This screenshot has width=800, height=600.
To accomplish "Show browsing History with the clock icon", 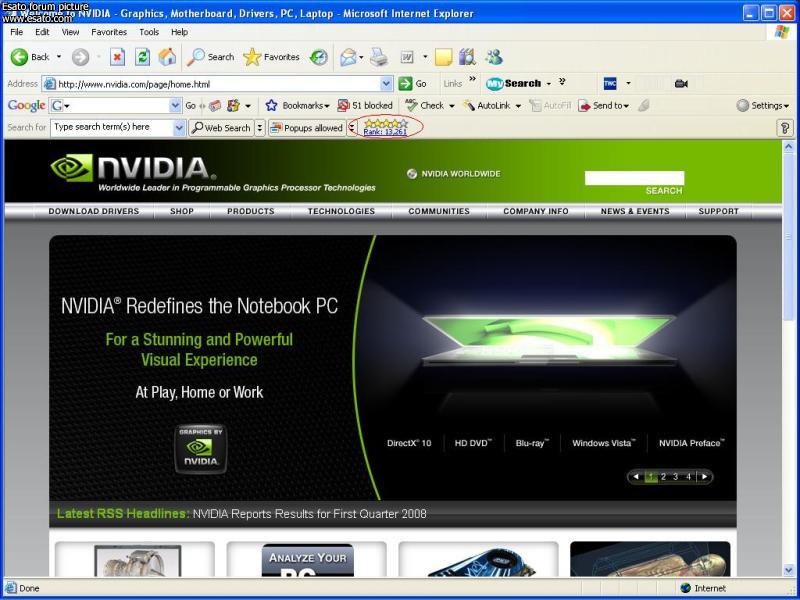I will pos(319,57).
